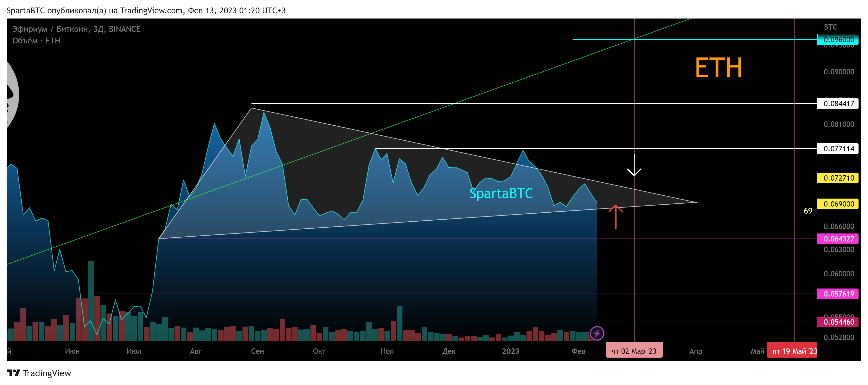The height and width of the screenshot is (385, 868).
Task: Click the 'Эфириум / Биткоин, 3Д, BINANCE' symbol title
Action: click(x=76, y=29)
